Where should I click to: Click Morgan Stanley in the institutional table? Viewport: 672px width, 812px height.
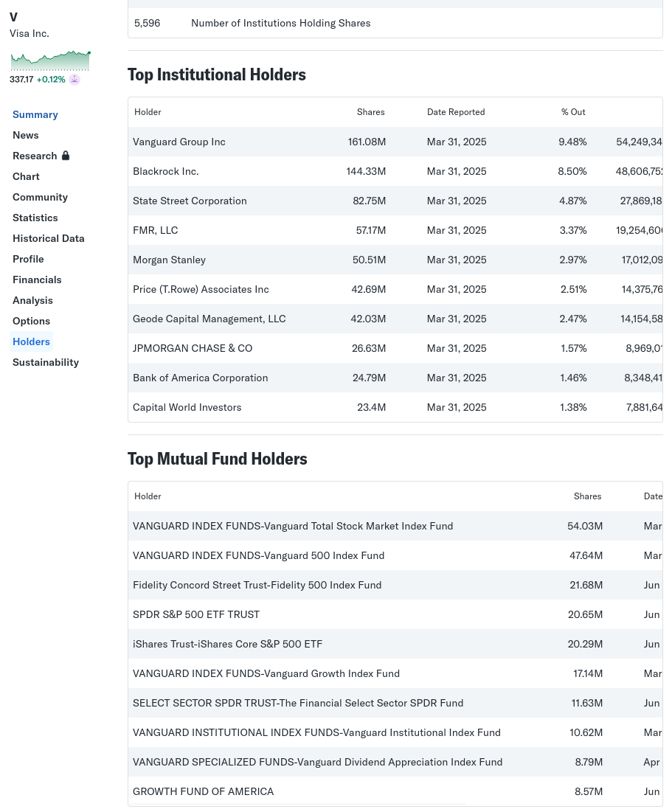coord(169,260)
